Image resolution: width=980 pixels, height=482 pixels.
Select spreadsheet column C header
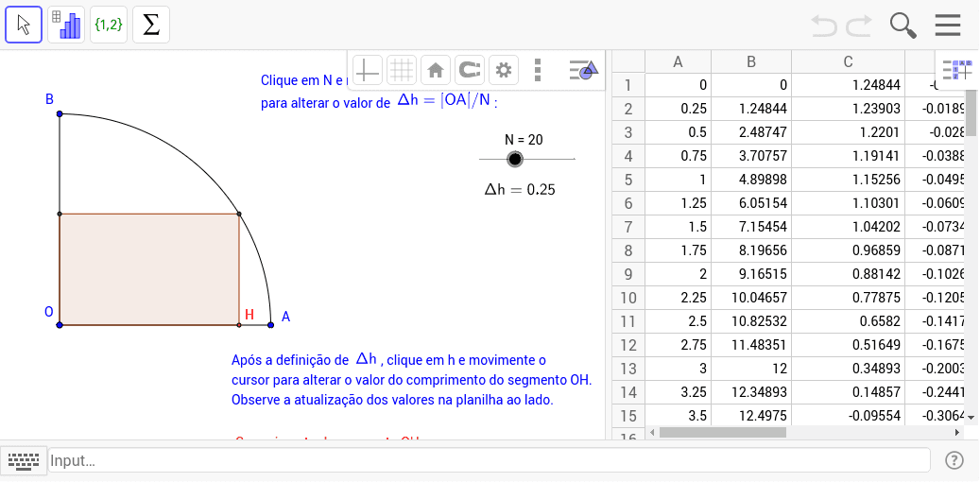(848, 61)
